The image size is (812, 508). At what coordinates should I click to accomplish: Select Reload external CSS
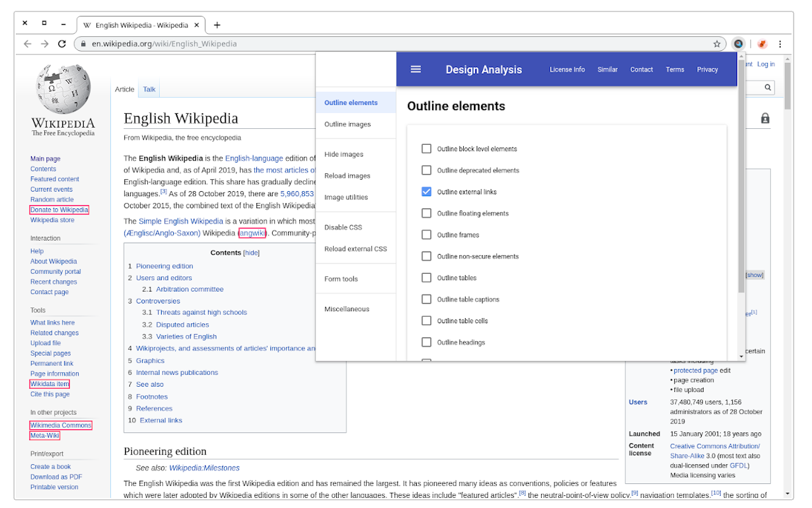click(x=356, y=249)
